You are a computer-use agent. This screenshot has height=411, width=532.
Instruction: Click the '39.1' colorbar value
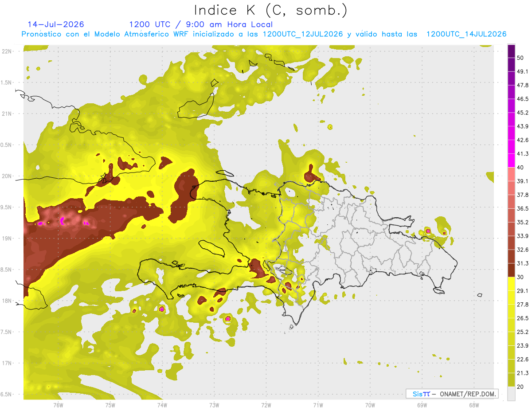523,181
